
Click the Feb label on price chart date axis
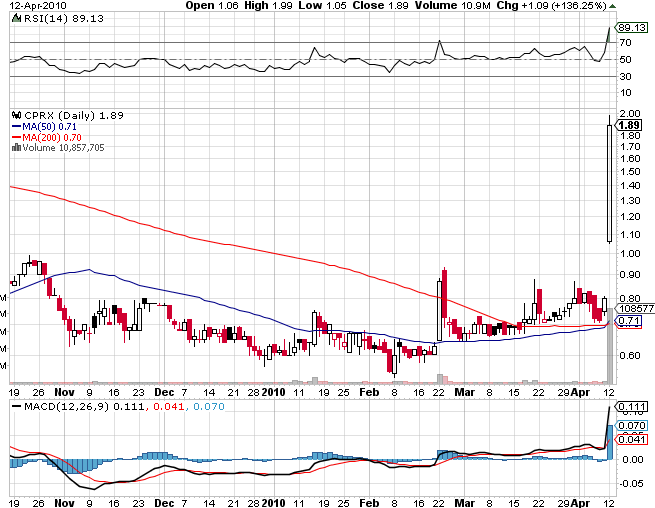click(x=369, y=392)
